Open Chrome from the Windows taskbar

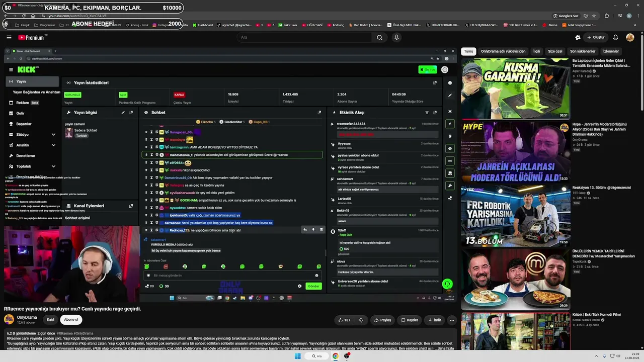(x=335, y=356)
